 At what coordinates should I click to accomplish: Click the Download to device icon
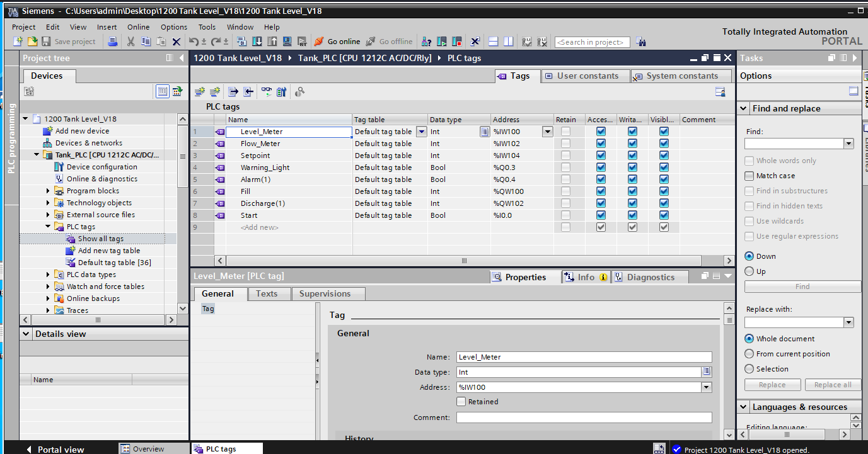click(257, 42)
